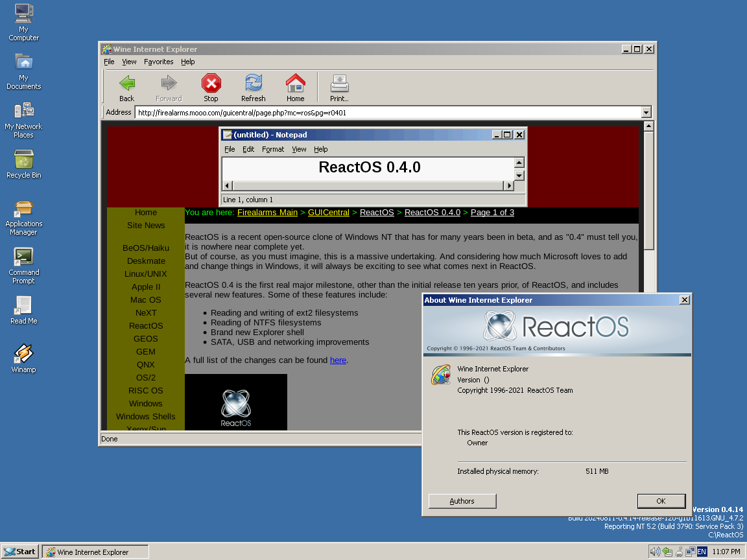The height and width of the screenshot is (560, 747).
Task: Open the Winamp desktop icon
Action: click(x=24, y=353)
